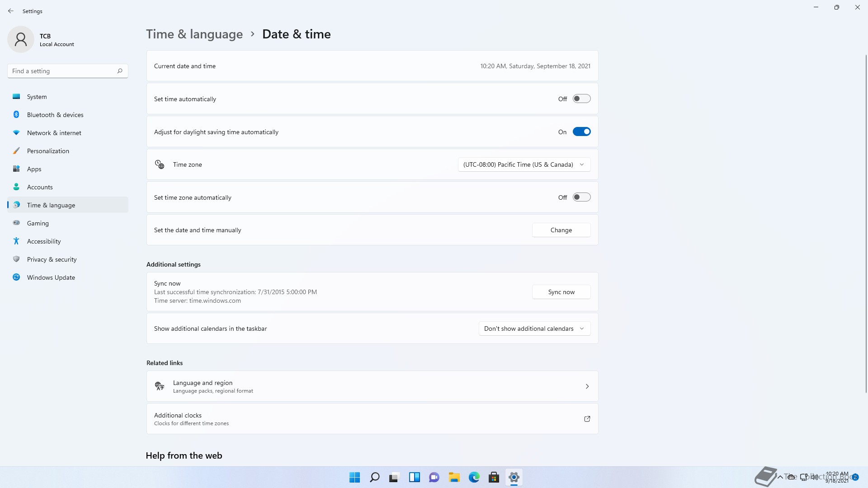Open the Windows Start button
The width and height of the screenshot is (868, 488).
point(354,477)
